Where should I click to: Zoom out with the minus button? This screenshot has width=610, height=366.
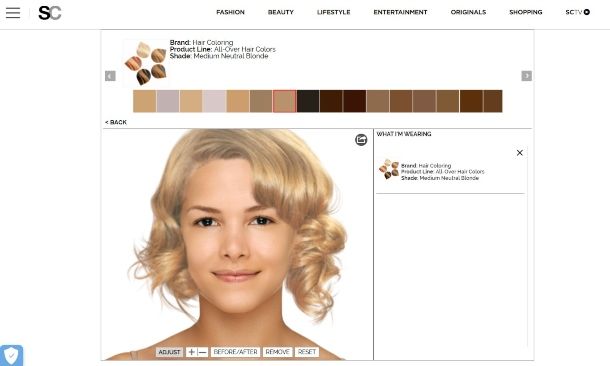tap(202, 352)
